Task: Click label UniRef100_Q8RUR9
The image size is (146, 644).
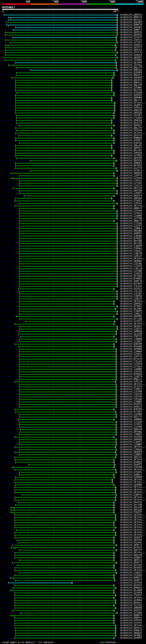Action: (131, 98)
